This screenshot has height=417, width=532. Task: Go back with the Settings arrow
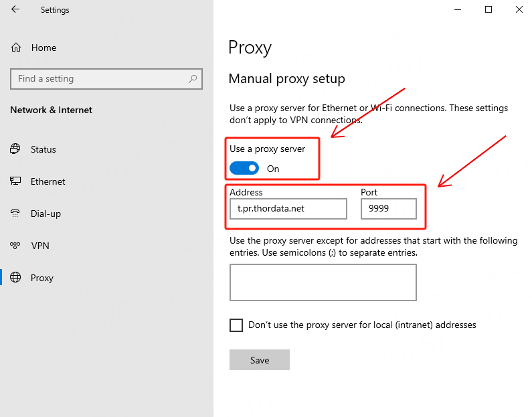pyautogui.click(x=15, y=9)
